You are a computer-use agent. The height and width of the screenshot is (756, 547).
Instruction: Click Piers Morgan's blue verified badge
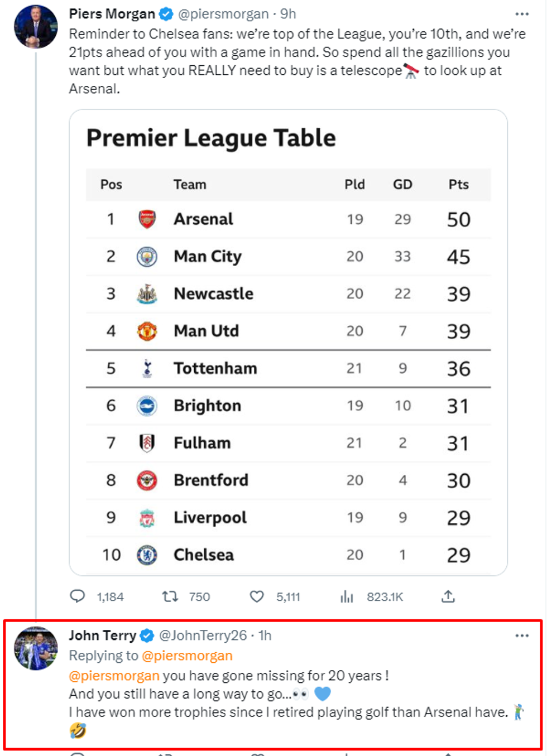[166, 14]
